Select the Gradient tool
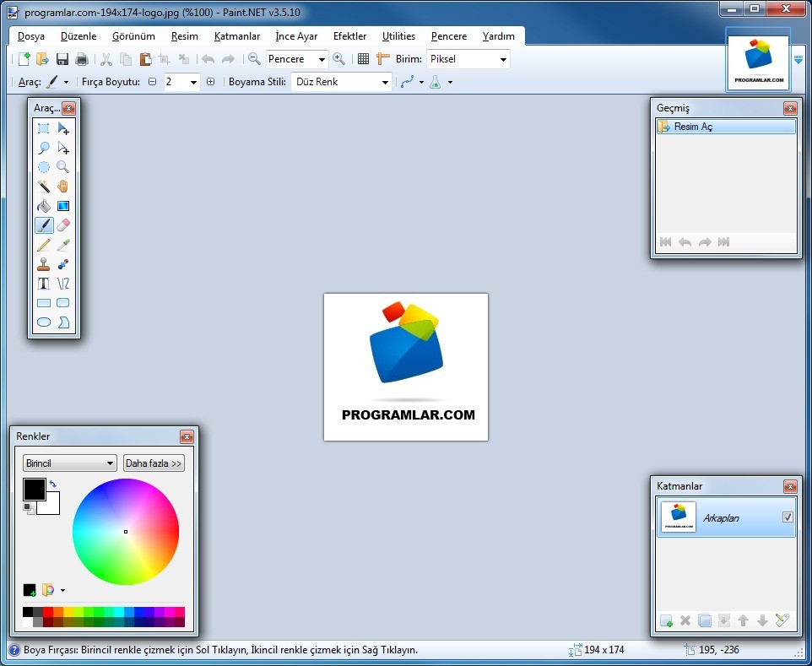Screen dimensions: 812x666 pos(63,206)
